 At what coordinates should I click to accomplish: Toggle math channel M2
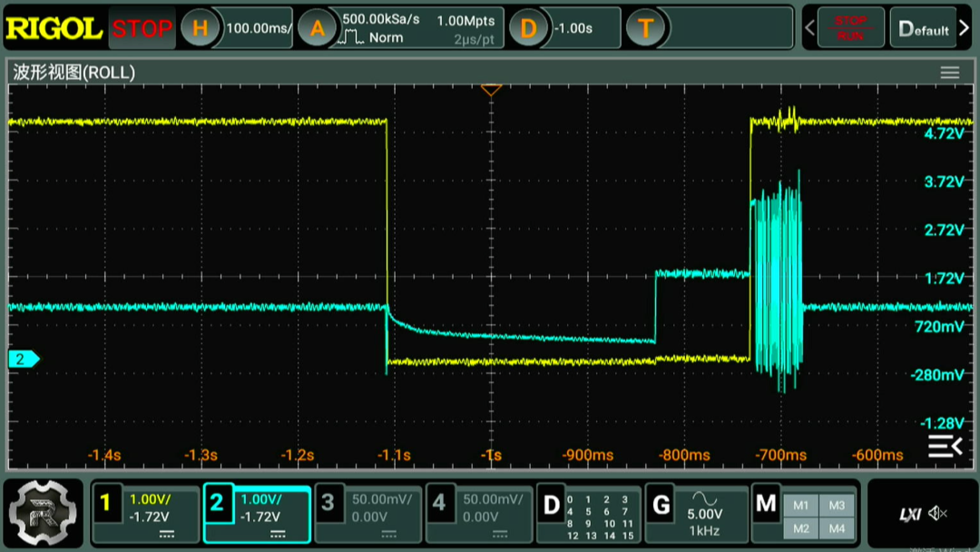click(x=800, y=528)
